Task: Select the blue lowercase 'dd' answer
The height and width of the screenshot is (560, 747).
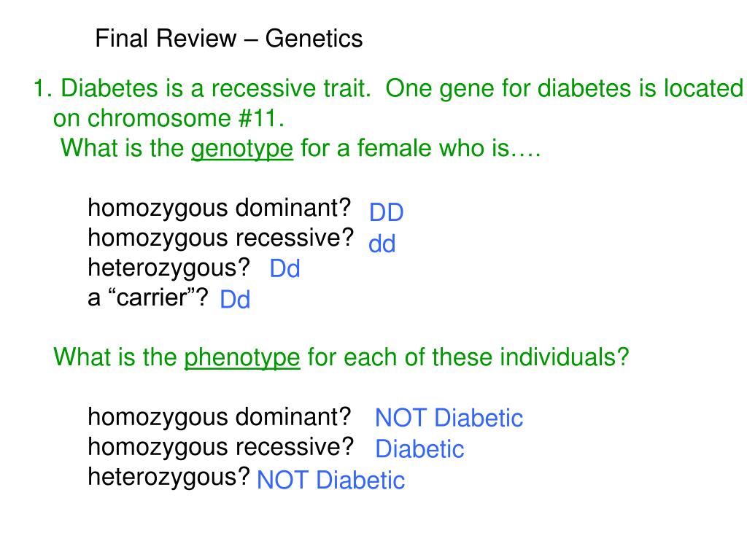Action: (x=382, y=244)
